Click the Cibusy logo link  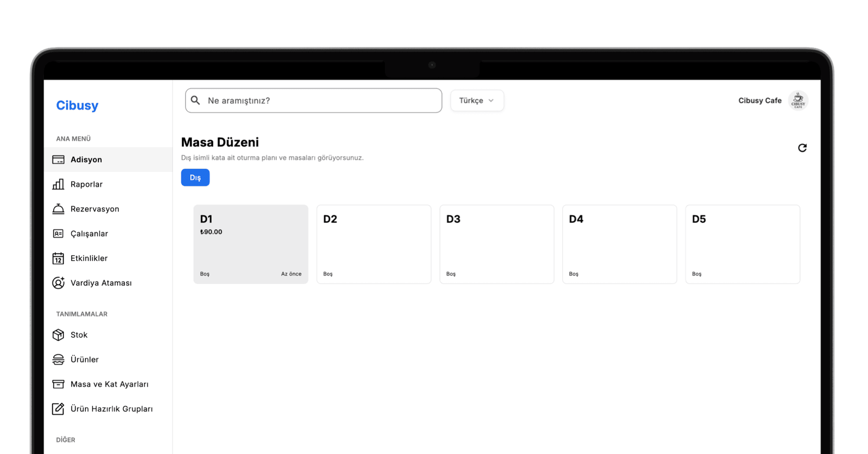point(77,105)
